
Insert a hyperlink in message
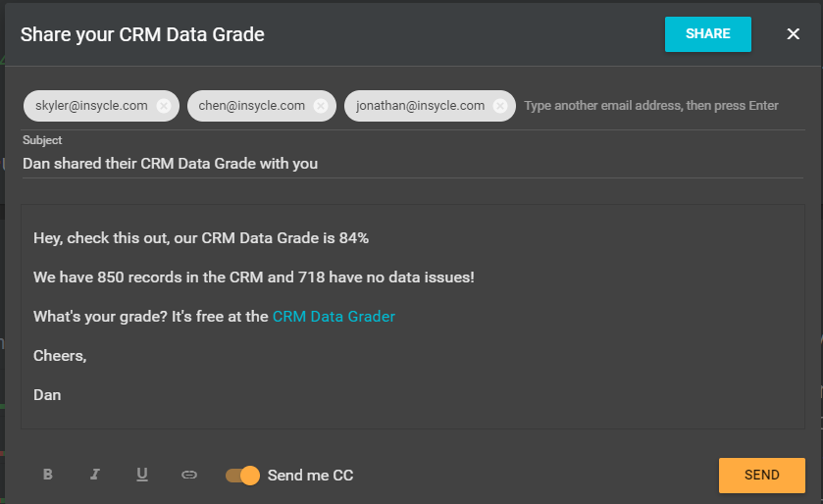[189, 476]
